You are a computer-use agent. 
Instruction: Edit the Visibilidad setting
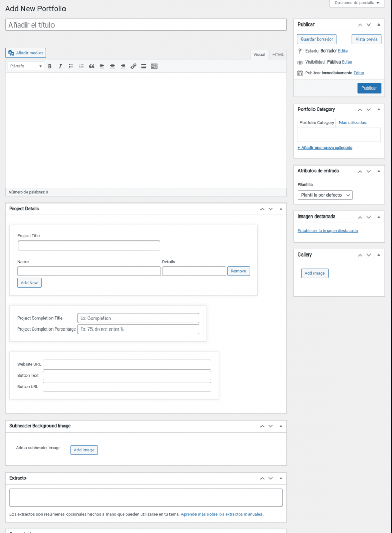[347, 62]
